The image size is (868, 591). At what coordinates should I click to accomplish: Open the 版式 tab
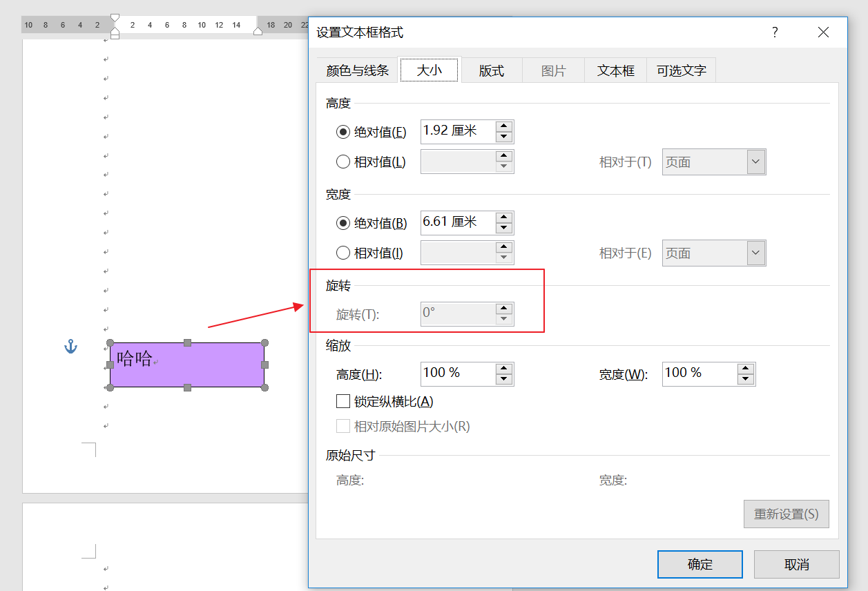(x=492, y=70)
